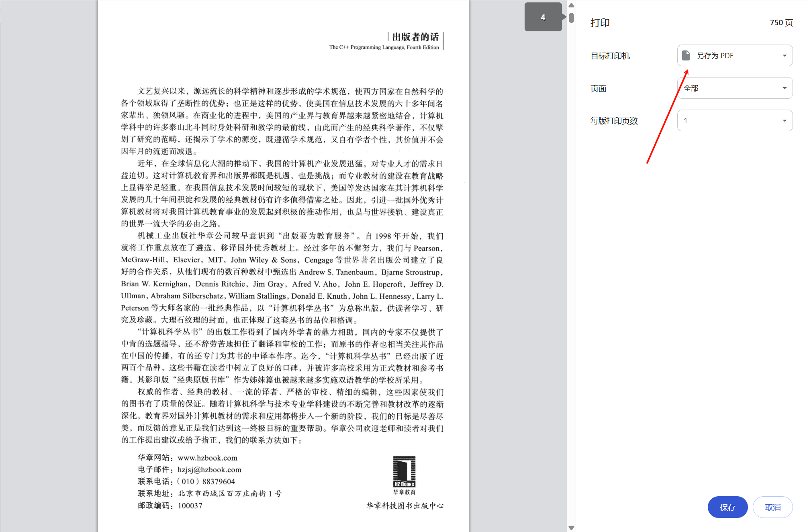Click the 750 页 page count text
The width and height of the screenshot is (807, 532).
pyautogui.click(x=780, y=23)
